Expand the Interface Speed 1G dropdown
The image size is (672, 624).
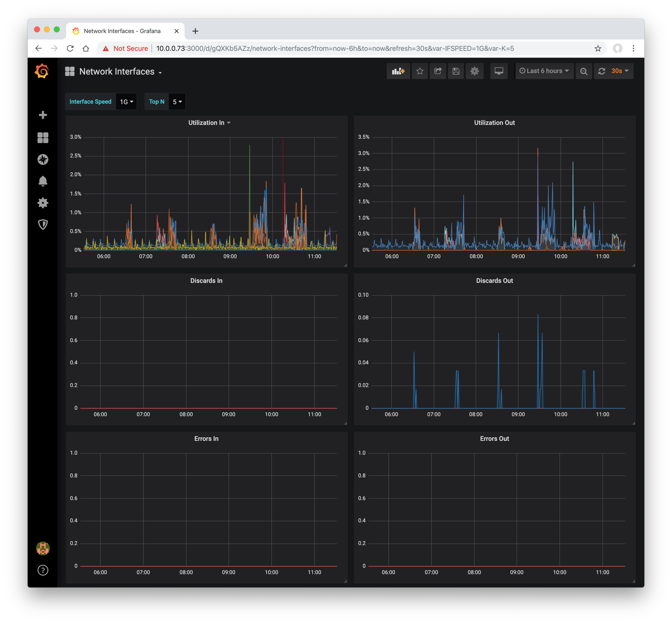tap(126, 102)
